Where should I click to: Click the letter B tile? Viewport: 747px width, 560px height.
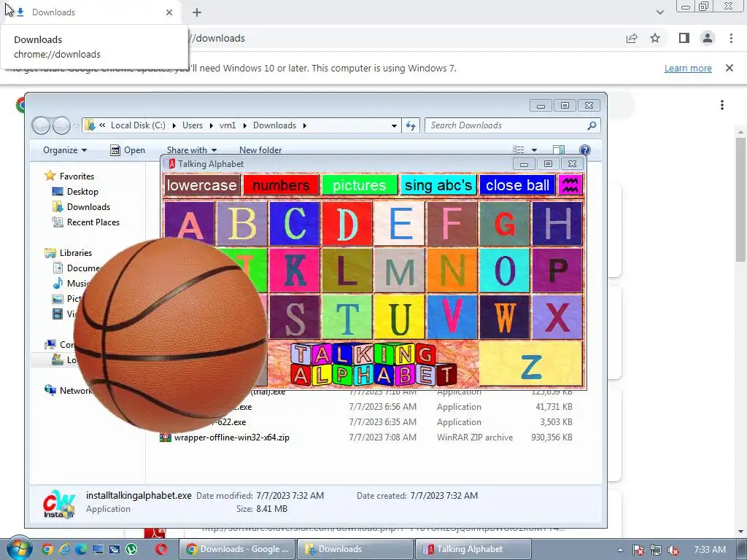click(x=241, y=223)
